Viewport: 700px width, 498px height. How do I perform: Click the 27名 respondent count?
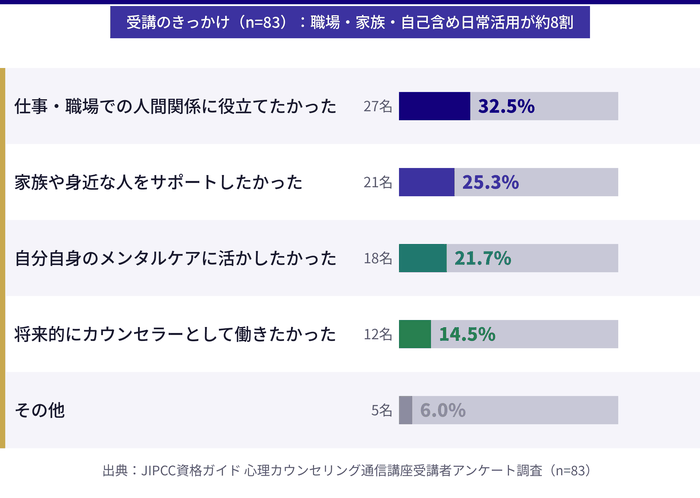[378, 106]
